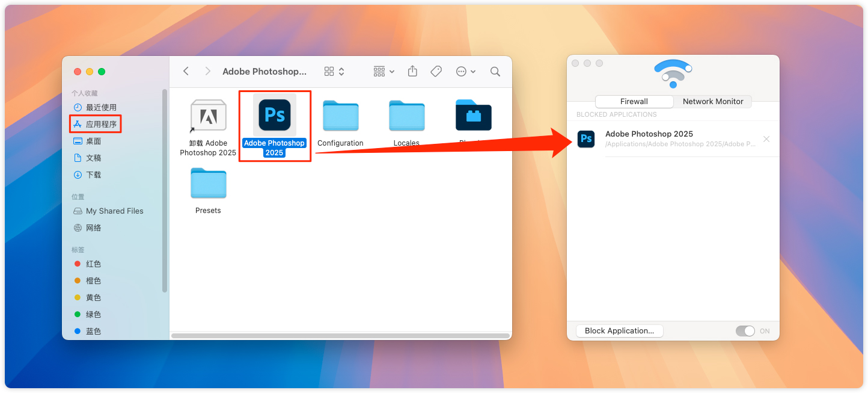Viewport: 868px width, 393px height.
Task: Toggle the firewall ON switch
Action: [745, 331]
